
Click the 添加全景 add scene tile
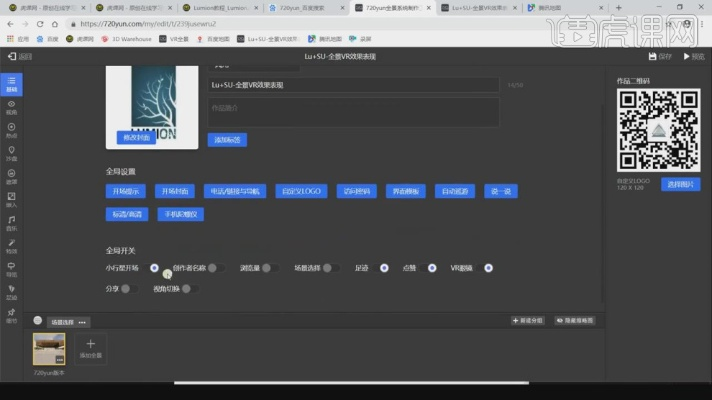[90, 348]
